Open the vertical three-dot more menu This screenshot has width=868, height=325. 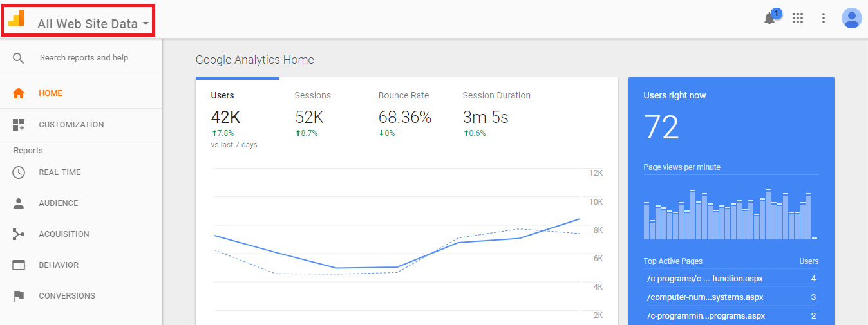click(824, 18)
